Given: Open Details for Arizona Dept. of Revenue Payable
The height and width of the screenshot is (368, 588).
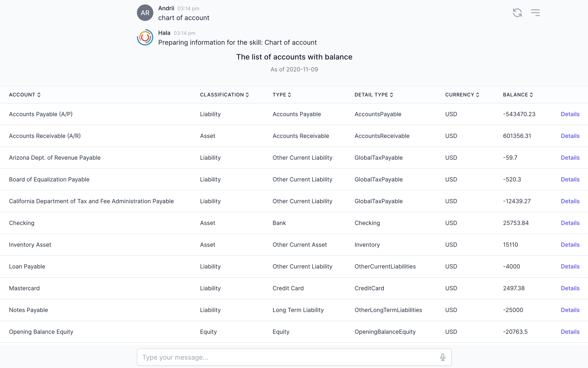Looking at the screenshot, I should click(570, 158).
